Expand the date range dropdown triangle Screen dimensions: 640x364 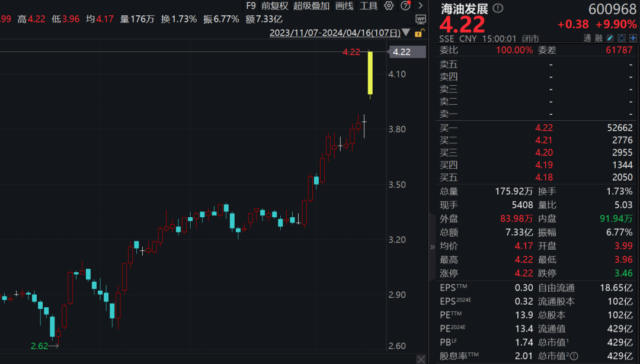[406, 32]
